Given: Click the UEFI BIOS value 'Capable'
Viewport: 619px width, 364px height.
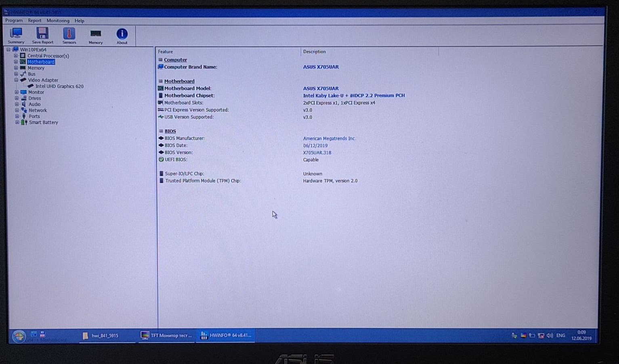Looking at the screenshot, I should (x=311, y=160).
